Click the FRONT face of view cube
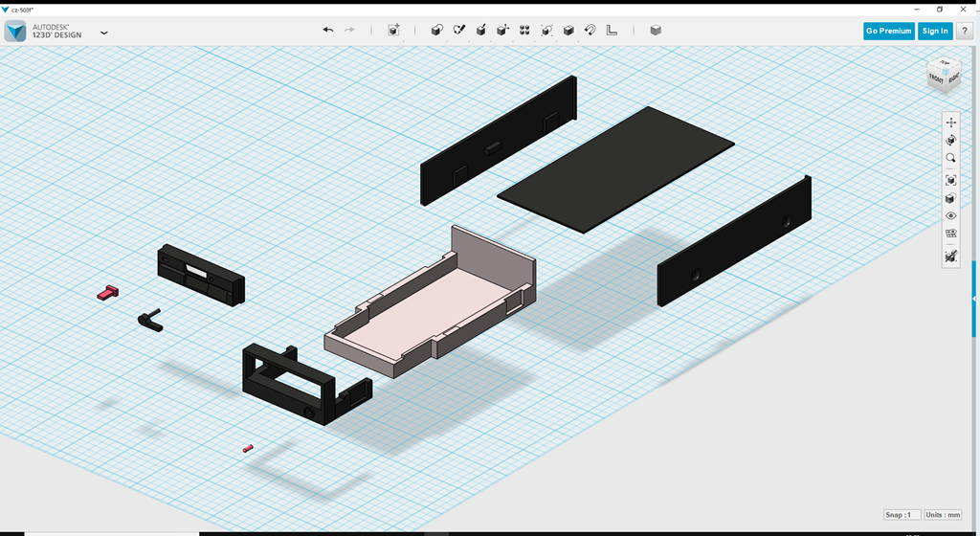Screen dimensions: 980x536 click(x=936, y=78)
